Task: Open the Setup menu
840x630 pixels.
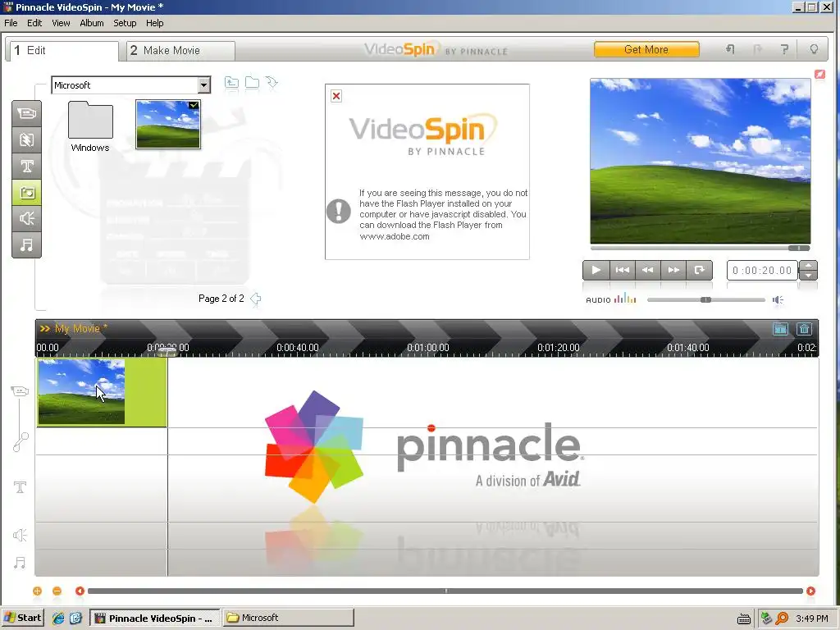Action: pyautogui.click(x=125, y=23)
